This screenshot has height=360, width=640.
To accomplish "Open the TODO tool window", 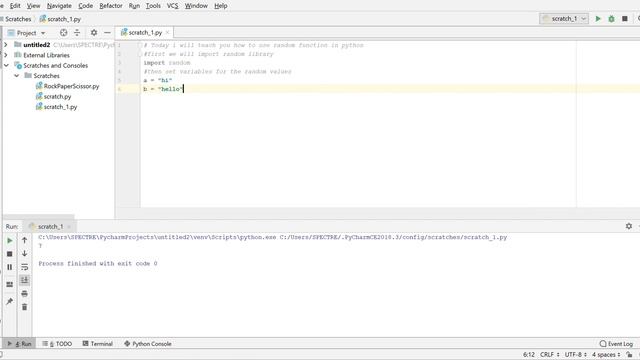I will click(57, 344).
